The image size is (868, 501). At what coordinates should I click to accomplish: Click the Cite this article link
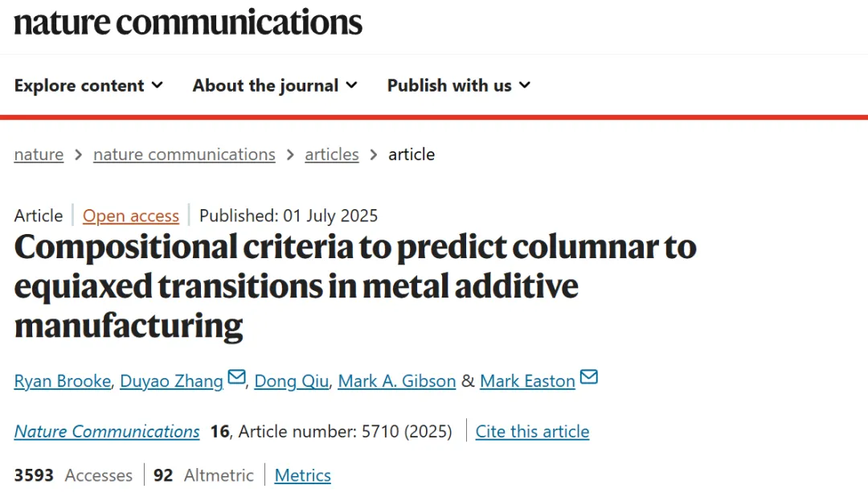pos(533,431)
